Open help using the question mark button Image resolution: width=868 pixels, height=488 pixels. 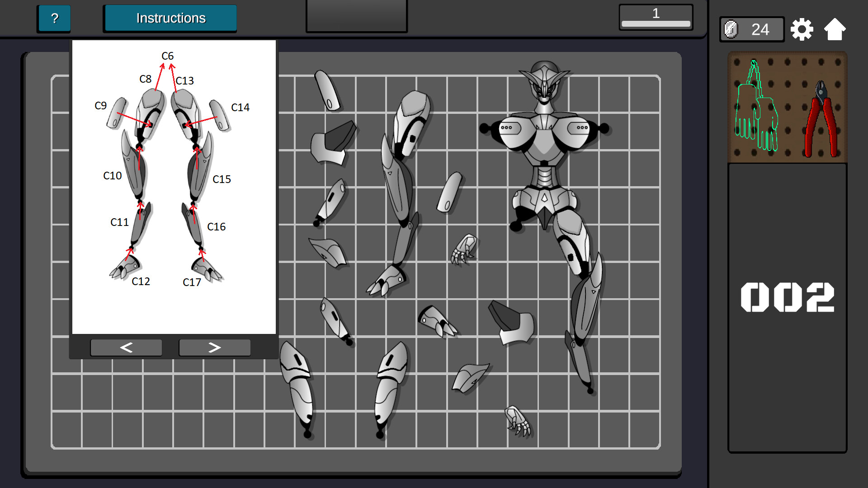[x=54, y=18]
